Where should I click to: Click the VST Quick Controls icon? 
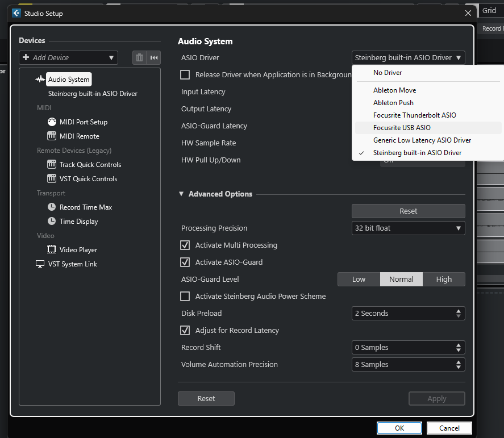52,178
